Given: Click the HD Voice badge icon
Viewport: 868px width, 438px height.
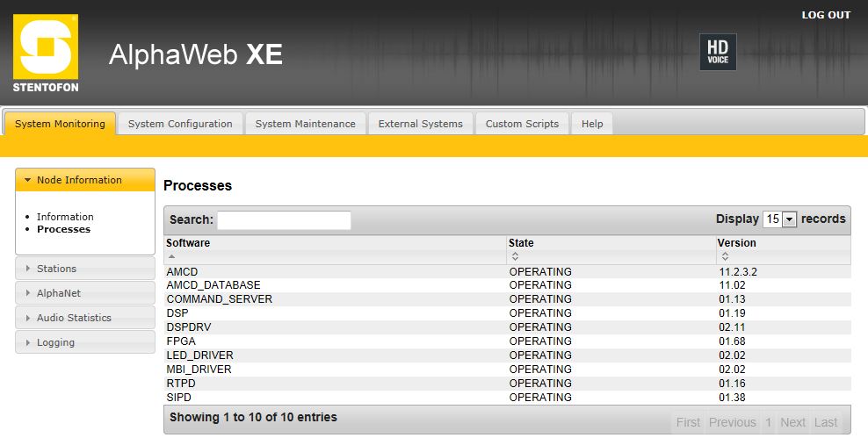Looking at the screenshot, I should click(x=718, y=52).
